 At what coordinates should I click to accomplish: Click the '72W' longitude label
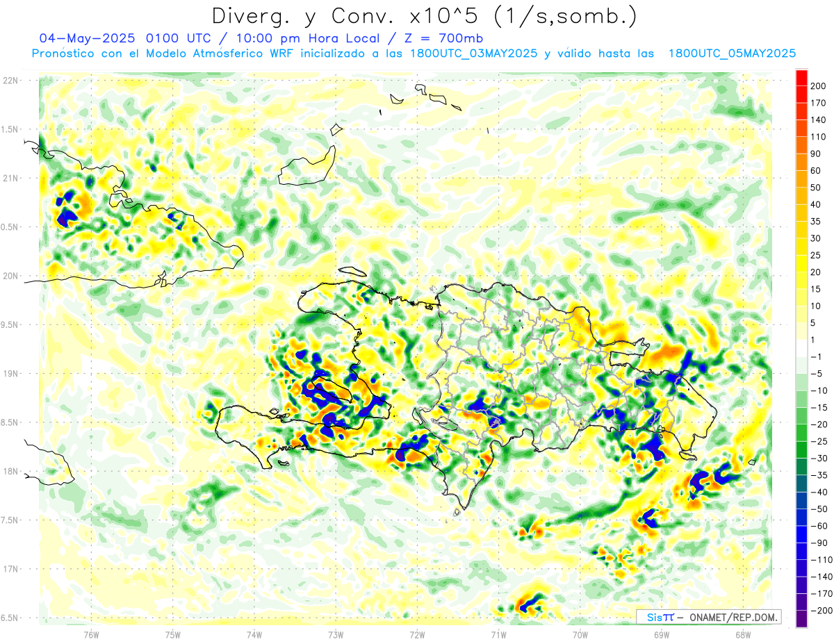pos(417,634)
